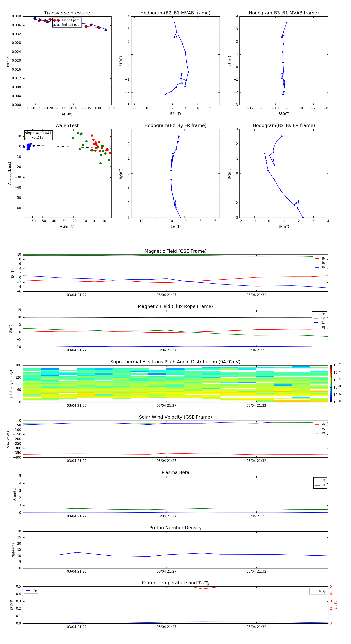Click the Bx' legend entry in Flux Rope plot
Screen dimensions: 351x644
[320, 314]
